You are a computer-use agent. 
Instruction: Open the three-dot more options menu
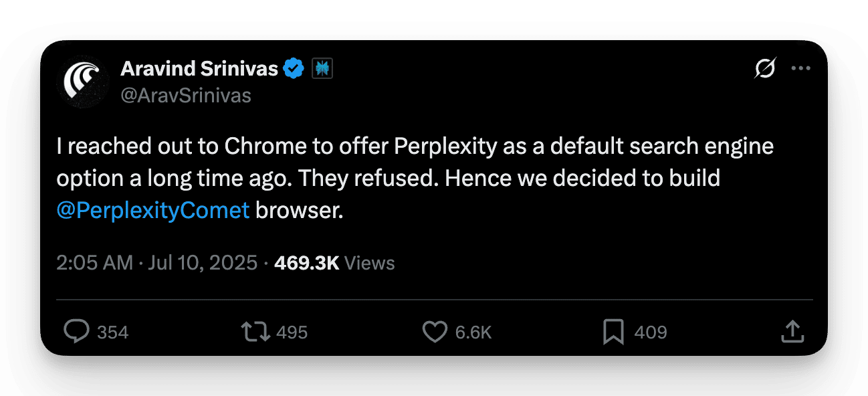point(800,68)
